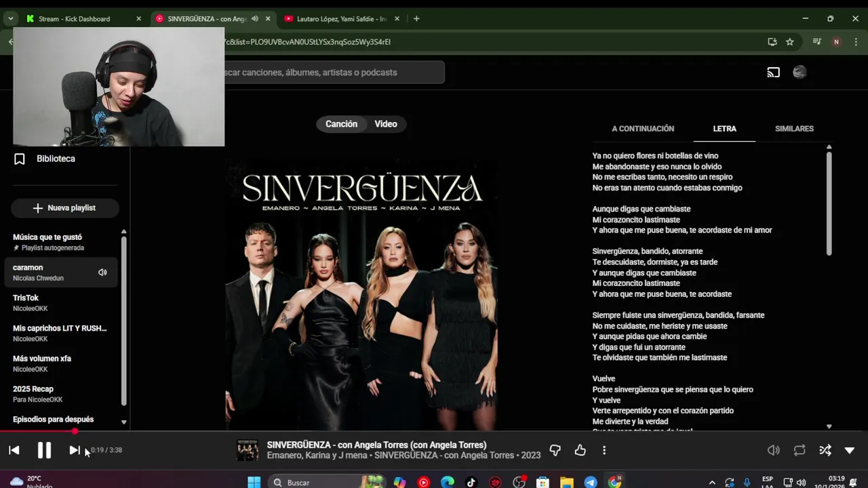The image size is (868, 488).
Task: Click the lyric line "Sinvergüenza, bandido, atorrante"
Action: click(648, 251)
